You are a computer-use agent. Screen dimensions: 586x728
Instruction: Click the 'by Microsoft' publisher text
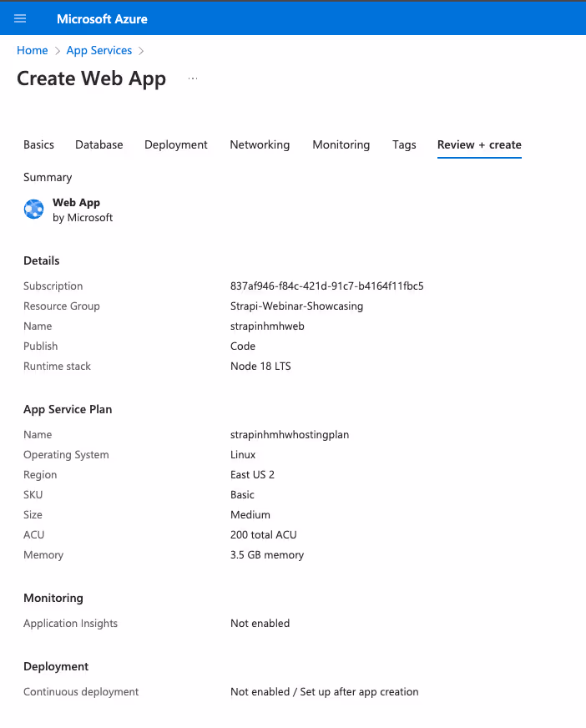[x=83, y=218]
